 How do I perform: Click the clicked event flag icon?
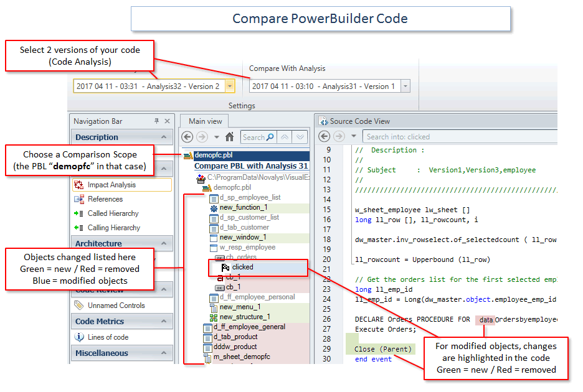coord(225,268)
